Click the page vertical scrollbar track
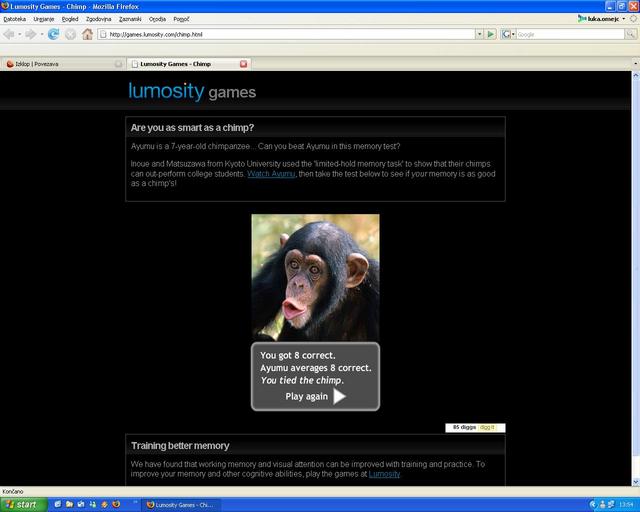 (636, 279)
